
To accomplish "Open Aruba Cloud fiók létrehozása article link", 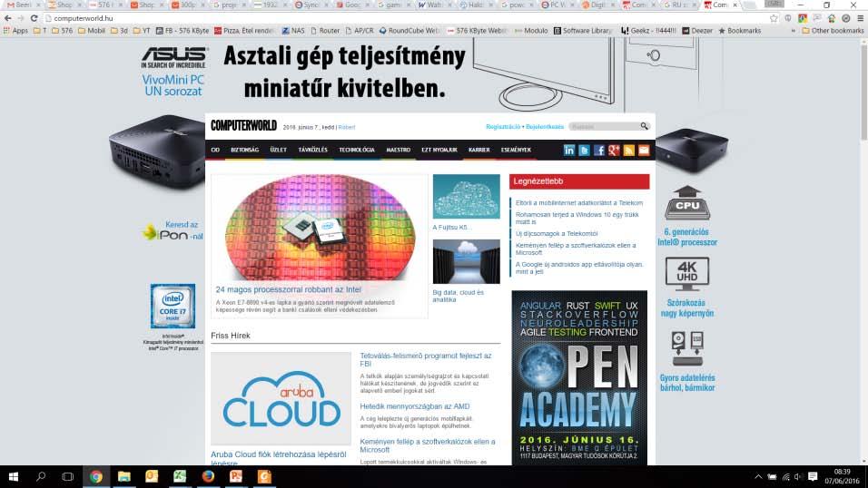I will tap(279, 458).
